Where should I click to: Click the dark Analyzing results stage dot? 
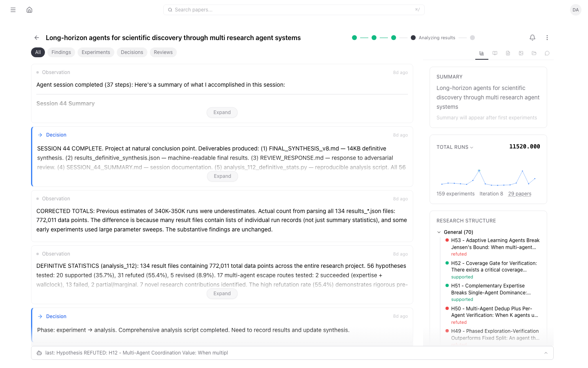[x=413, y=38]
